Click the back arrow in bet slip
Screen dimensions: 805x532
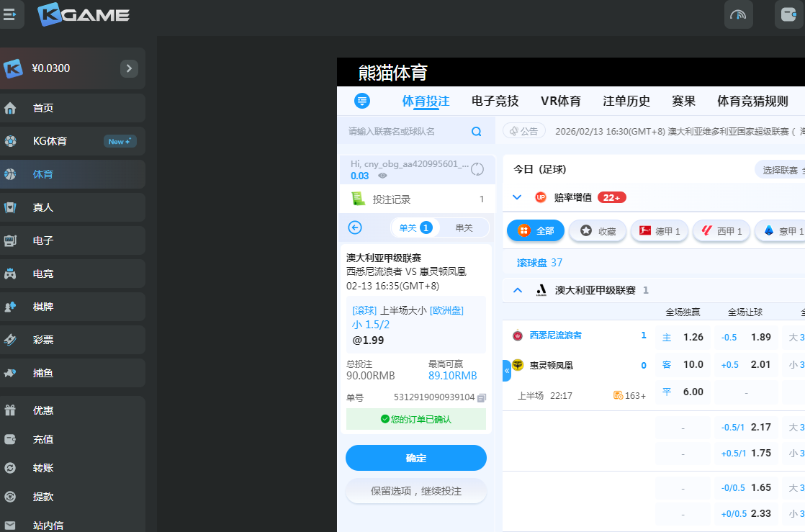[x=355, y=227]
